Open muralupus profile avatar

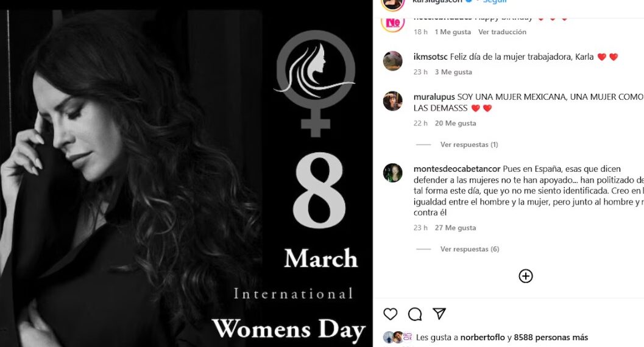click(x=392, y=101)
